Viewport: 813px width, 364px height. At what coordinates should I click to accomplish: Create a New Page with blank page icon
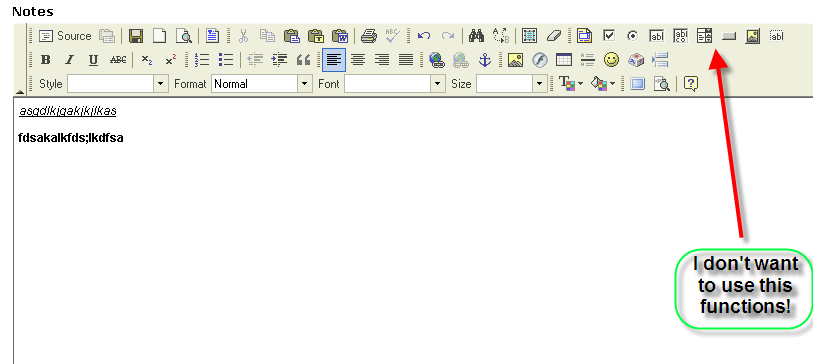pos(159,36)
